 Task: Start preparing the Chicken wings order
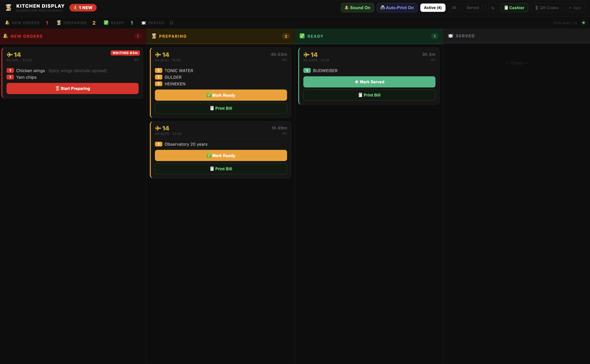point(73,88)
